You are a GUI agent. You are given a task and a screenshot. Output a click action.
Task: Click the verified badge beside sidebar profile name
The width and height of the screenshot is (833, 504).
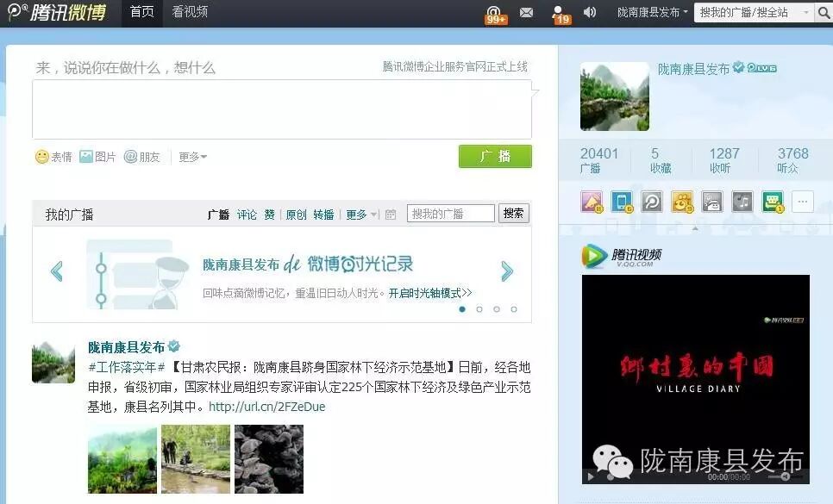point(738,67)
